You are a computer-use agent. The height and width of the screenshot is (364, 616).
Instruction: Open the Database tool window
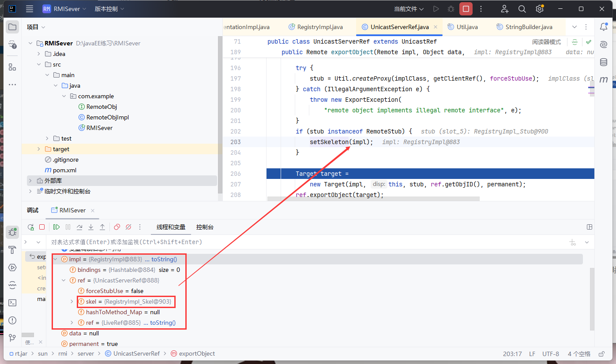(x=603, y=62)
